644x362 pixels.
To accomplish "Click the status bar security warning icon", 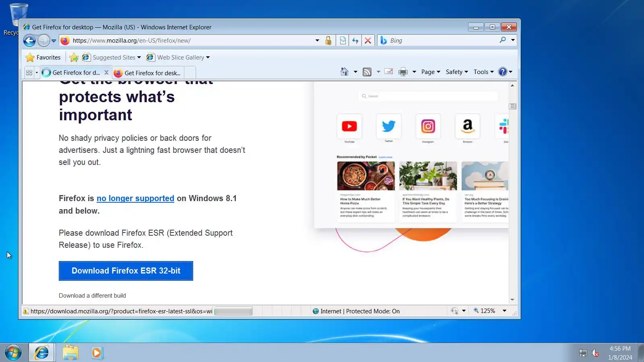I will (26, 311).
